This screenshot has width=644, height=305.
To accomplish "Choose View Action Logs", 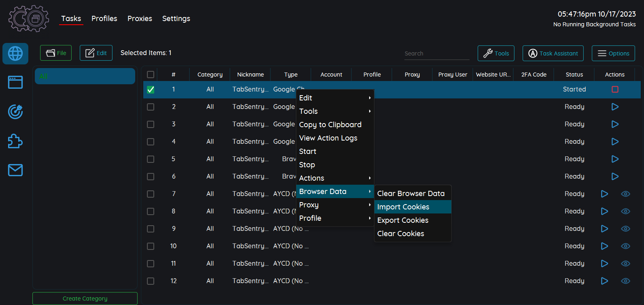I will (x=335, y=138).
